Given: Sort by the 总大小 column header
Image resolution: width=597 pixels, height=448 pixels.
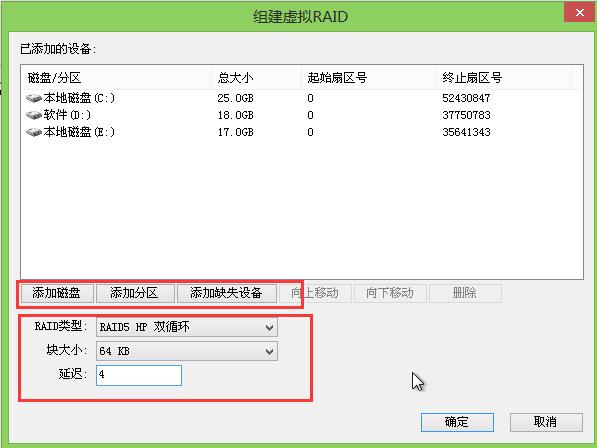Looking at the screenshot, I should tap(256, 78).
